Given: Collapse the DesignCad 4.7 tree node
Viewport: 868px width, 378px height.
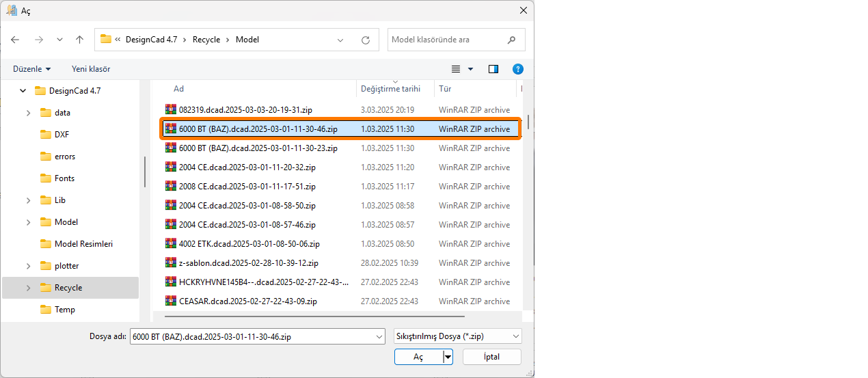Looking at the screenshot, I should 23,91.
